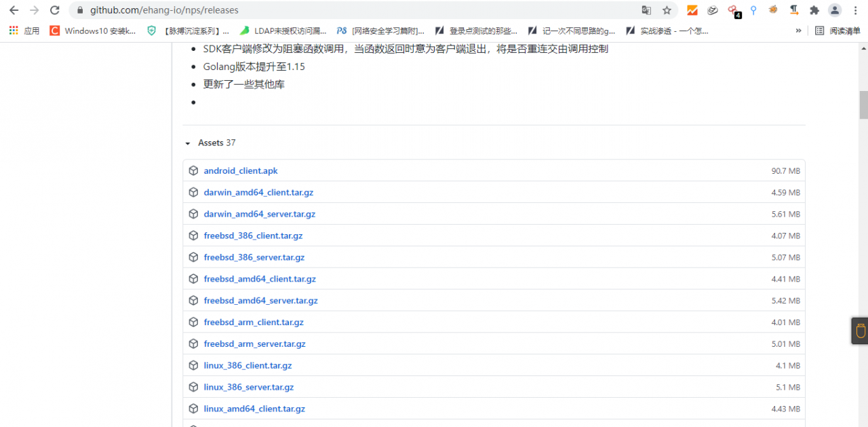Bookmark this page with the star icon
Image resolution: width=868 pixels, height=427 pixels.
(x=667, y=10)
